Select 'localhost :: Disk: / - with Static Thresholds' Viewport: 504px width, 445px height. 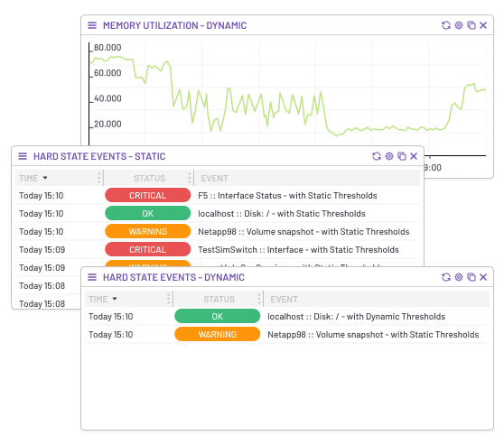tap(282, 213)
